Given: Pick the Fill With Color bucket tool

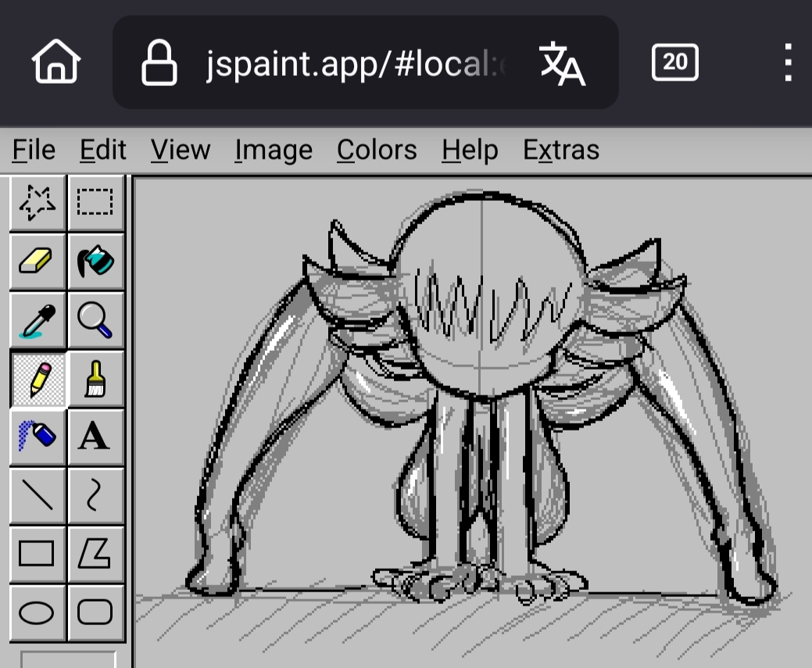Looking at the screenshot, I should (x=96, y=261).
